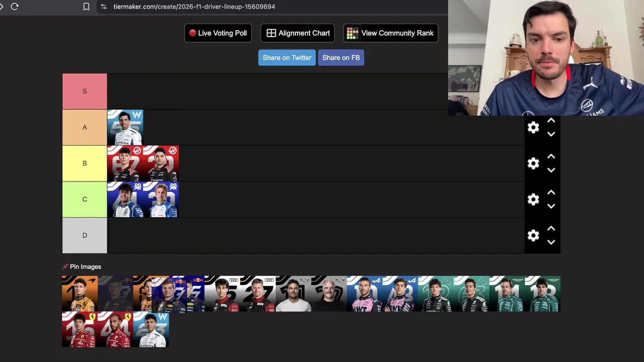Click the orange A tier label

85,128
